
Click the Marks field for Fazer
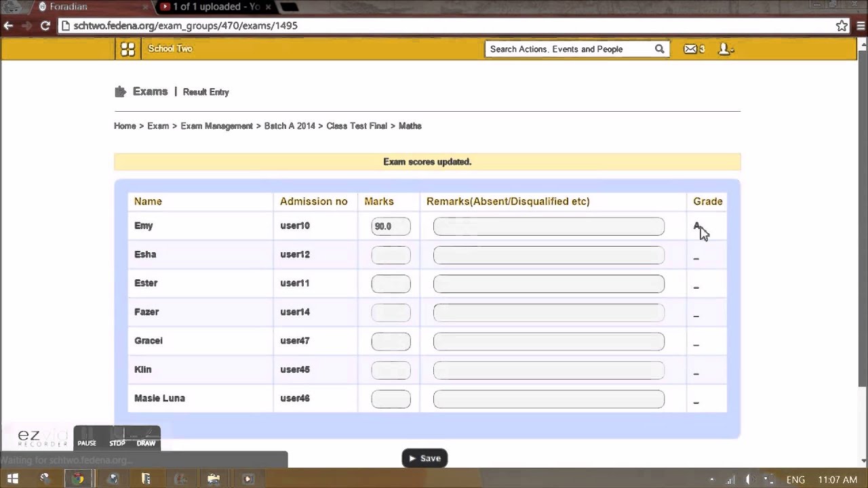[x=391, y=312]
